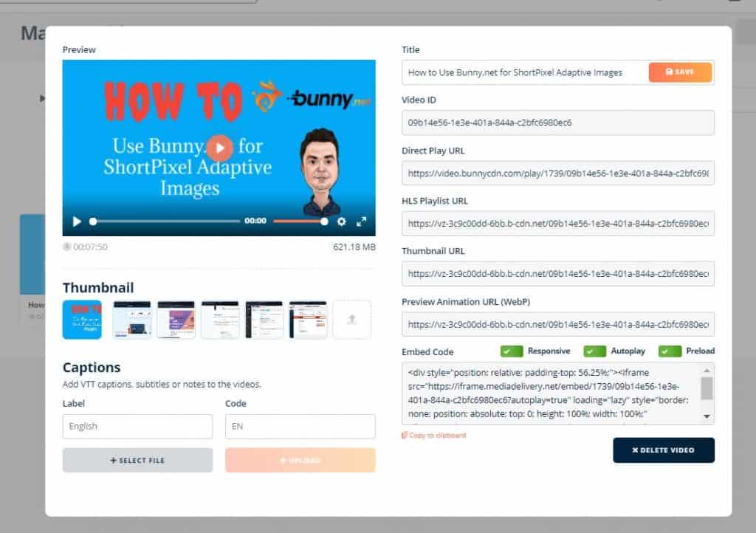Toggle the Preload embed option
The height and width of the screenshot is (533, 756).
(670, 351)
